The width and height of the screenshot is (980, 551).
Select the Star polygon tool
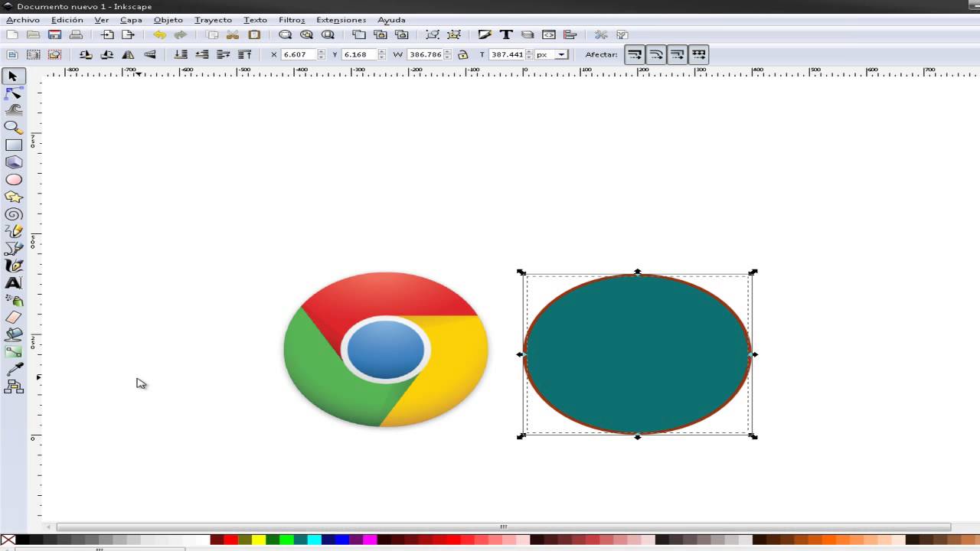[x=13, y=197]
